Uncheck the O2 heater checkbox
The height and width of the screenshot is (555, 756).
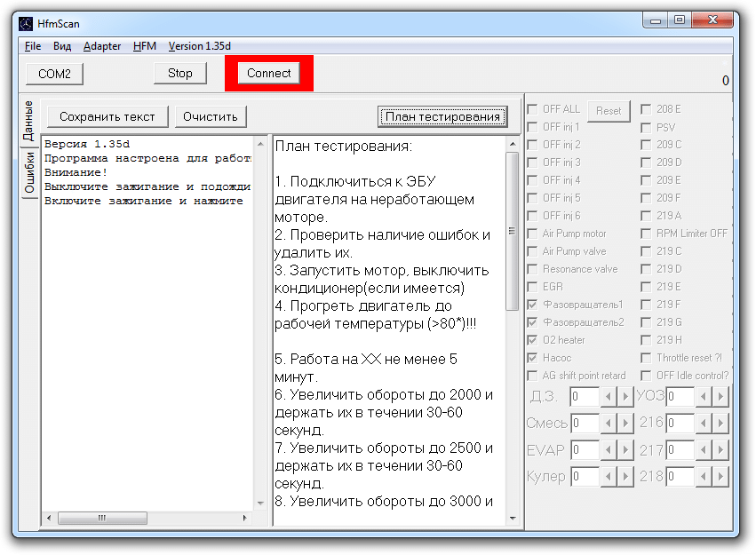click(x=532, y=340)
